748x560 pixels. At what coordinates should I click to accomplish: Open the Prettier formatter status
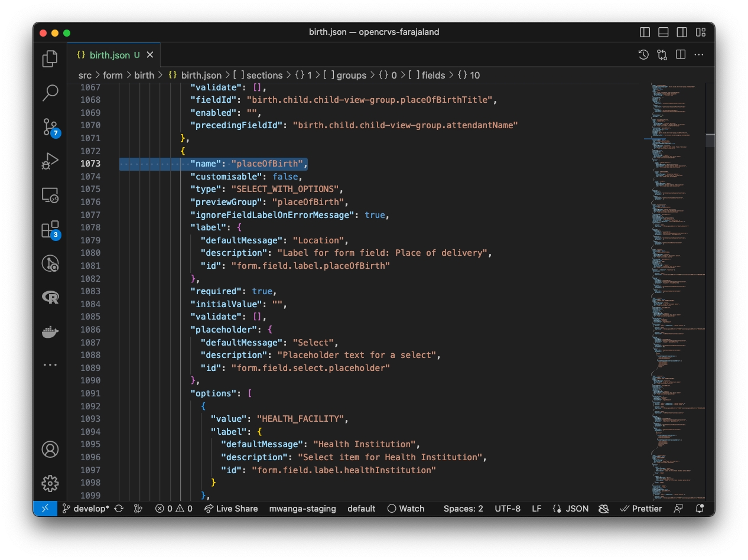point(640,509)
